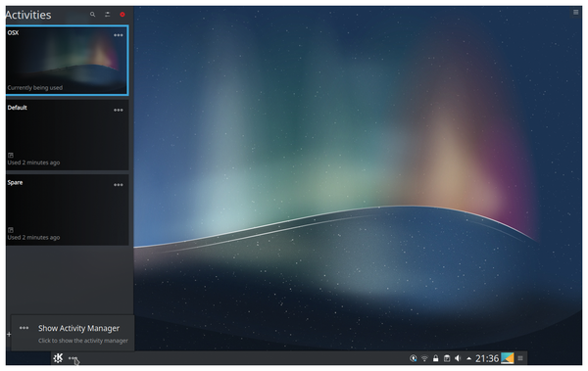
Task: Open the volume speaker icon
Action: (x=458, y=358)
